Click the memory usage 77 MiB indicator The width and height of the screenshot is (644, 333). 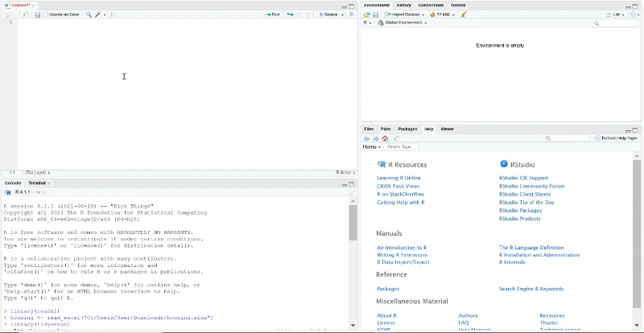(x=442, y=14)
